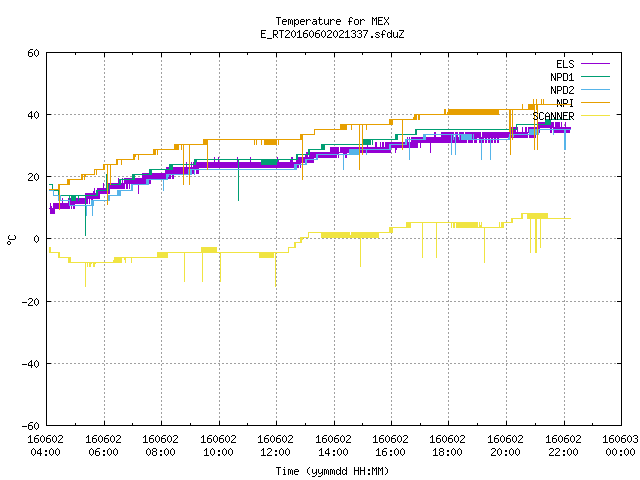This screenshot has width=640, height=480.
Task: Click the y-axis tick label '0'
Action: pos(36,239)
